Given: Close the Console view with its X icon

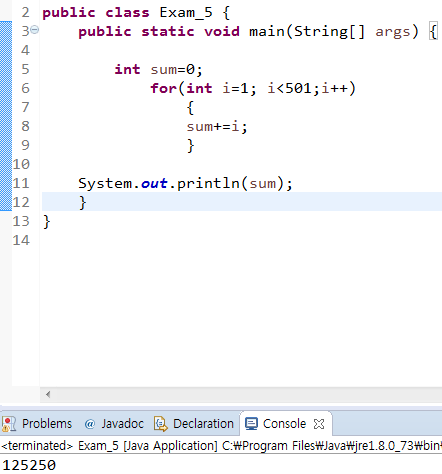Looking at the screenshot, I should tap(319, 424).
